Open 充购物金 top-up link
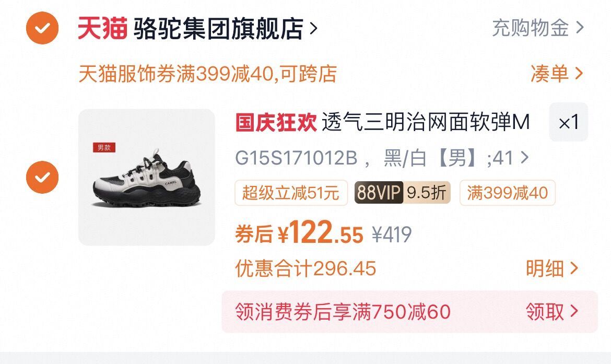The image size is (611, 364). pyautogui.click(x=538, y=28)
